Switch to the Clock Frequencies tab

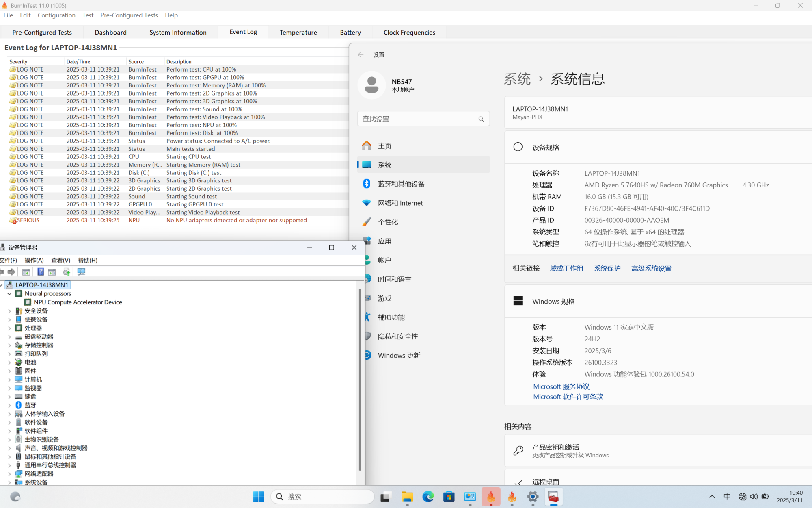(x=409, y=32)
